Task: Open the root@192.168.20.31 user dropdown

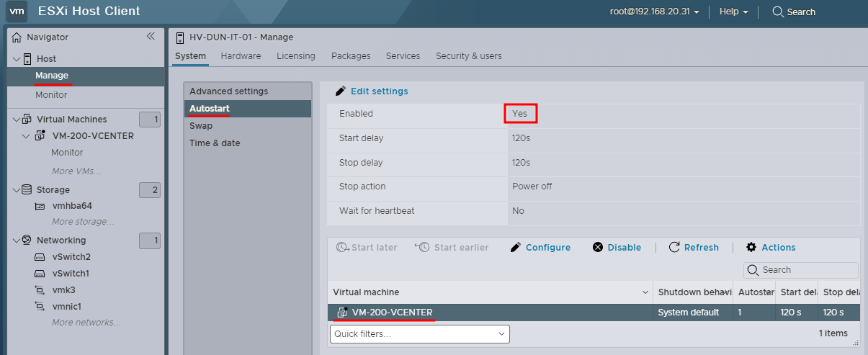Action: click(x=655, y=12)
